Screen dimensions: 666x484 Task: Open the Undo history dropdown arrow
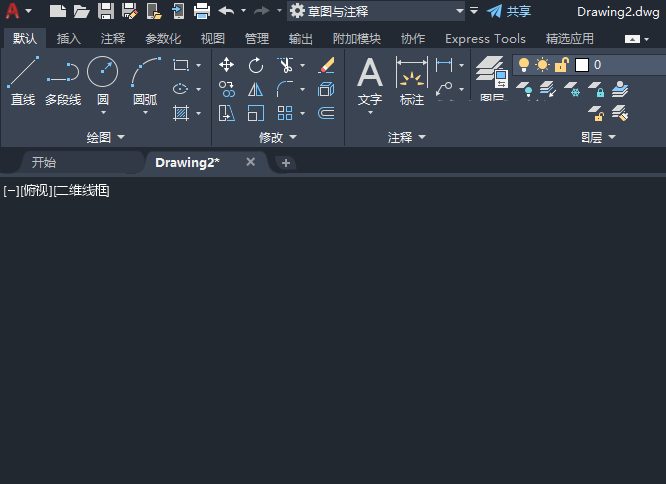point(243,11)
